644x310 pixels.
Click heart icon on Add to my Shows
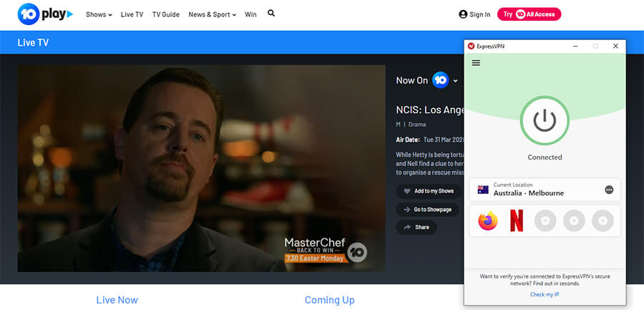(x=407, y=191)
